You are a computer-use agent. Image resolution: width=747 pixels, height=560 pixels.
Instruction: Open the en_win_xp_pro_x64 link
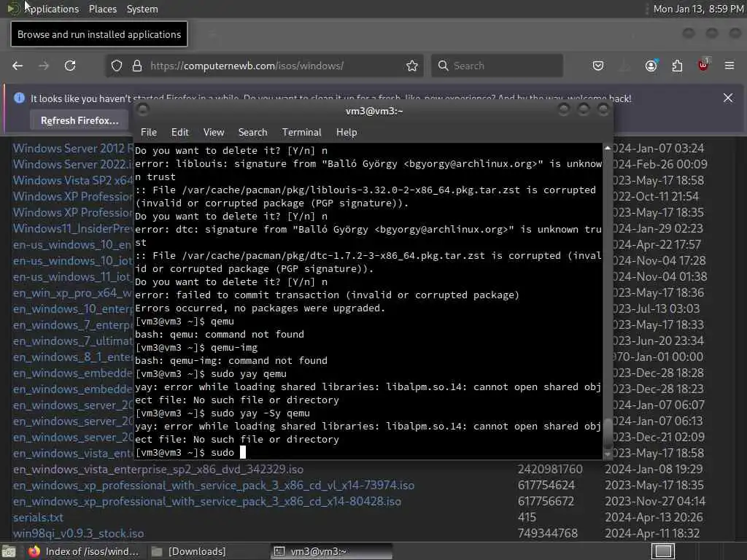[73, 293]
